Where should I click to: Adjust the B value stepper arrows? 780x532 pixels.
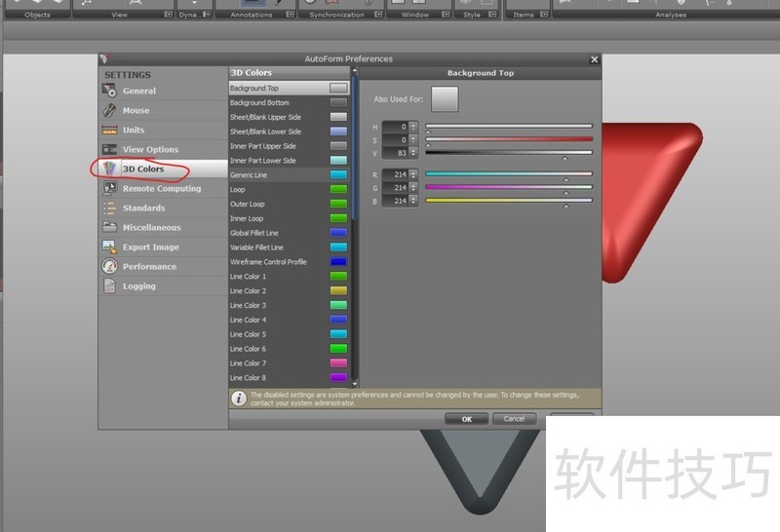pos(413,201)
